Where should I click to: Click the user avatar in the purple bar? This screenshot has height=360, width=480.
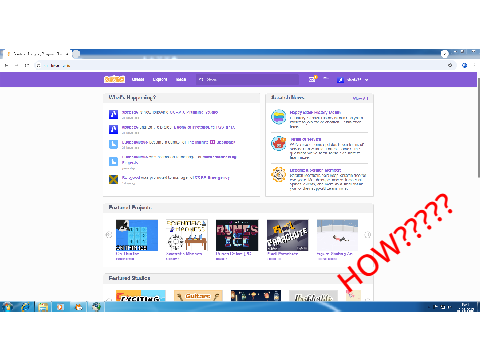pyautogui.click(x=340, y=80)
